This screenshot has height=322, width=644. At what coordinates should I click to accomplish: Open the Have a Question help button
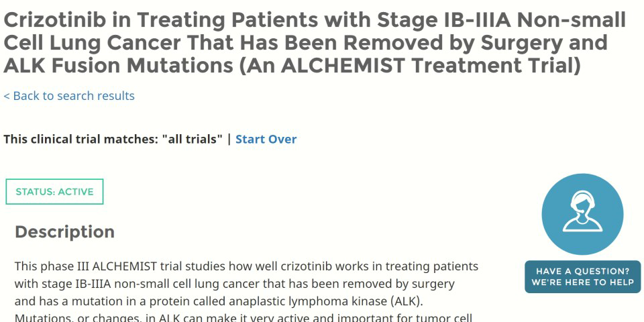click(x=582, y=276)
